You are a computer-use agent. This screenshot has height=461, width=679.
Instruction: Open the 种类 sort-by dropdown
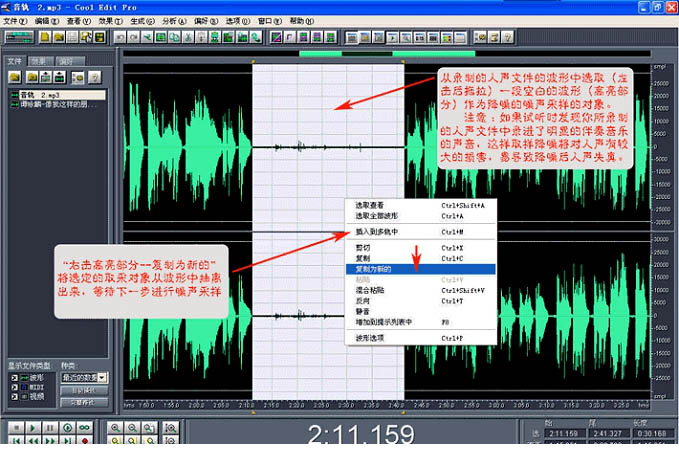[x=102, y=377]
